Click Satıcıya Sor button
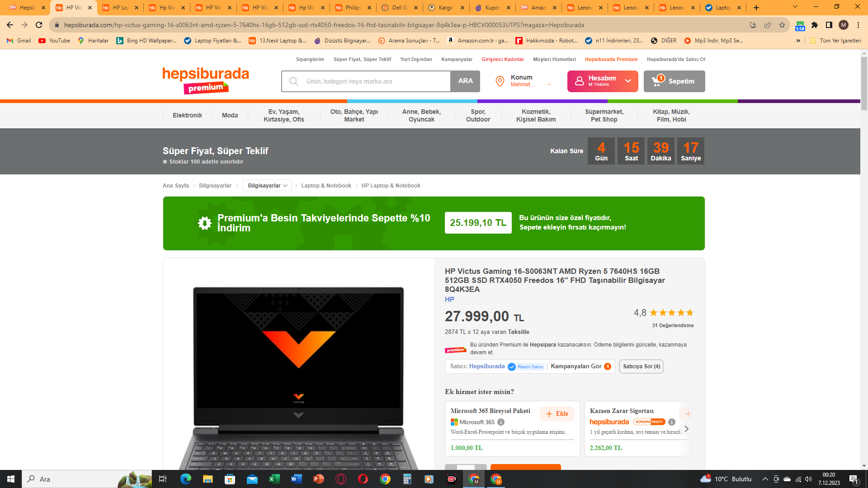The image size is (868, 488). [641, 366]
